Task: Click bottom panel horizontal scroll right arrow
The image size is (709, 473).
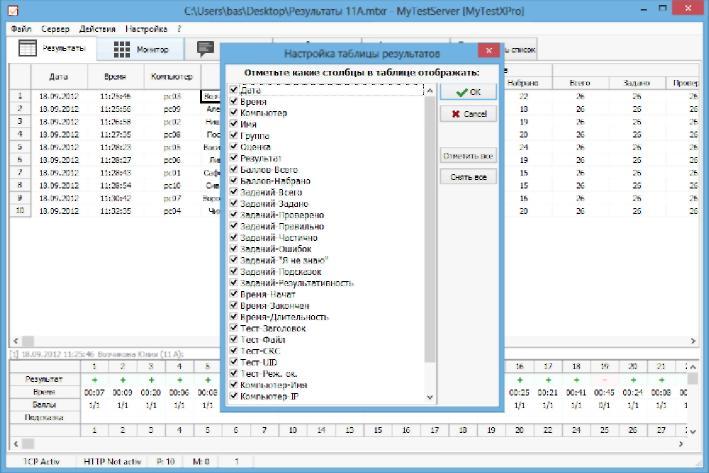Action: (x=681, y=444)
